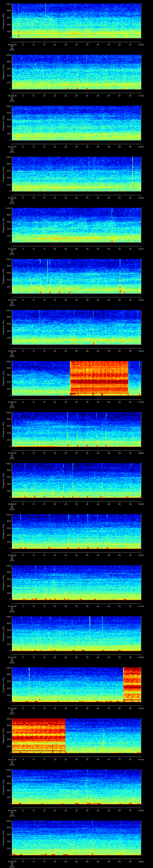Click the loud broadband burst in the 18:36 spectrogram

tap(99, 377)
